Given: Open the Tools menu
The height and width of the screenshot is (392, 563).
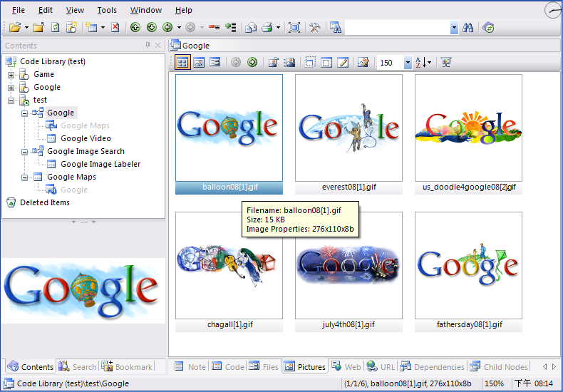Looking at the screenshot, I should point(107,10).
